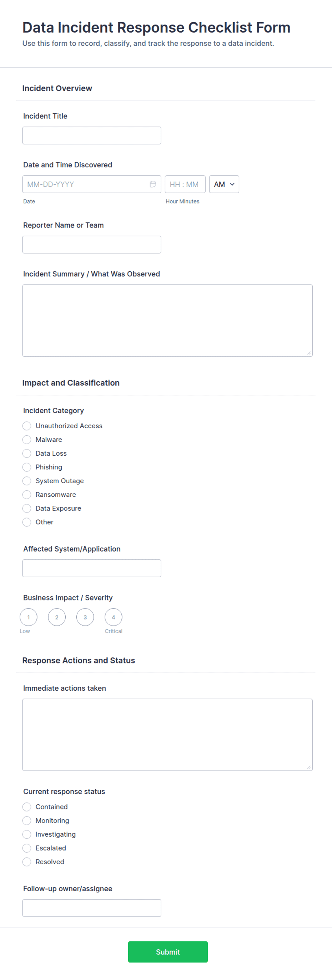The image size is (332, 980).
Task: Set severity rating to 4 Critical
Action: (x=114, y=617)
